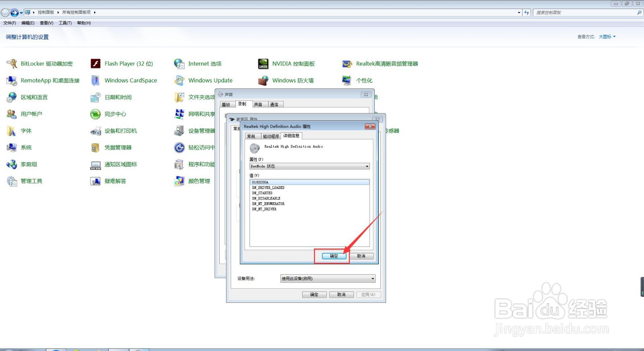
Task: Select value row DN_NT_DRIVER
Action: pos(310,209)
